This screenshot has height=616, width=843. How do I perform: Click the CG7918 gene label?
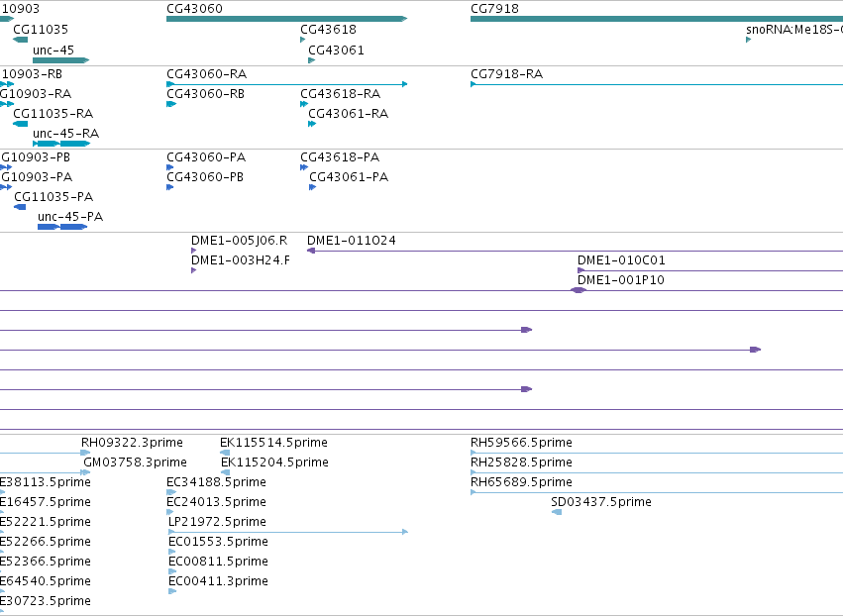494,9
